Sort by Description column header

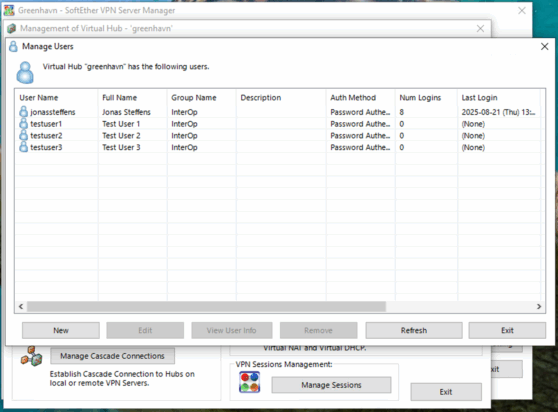pos(281,97)
